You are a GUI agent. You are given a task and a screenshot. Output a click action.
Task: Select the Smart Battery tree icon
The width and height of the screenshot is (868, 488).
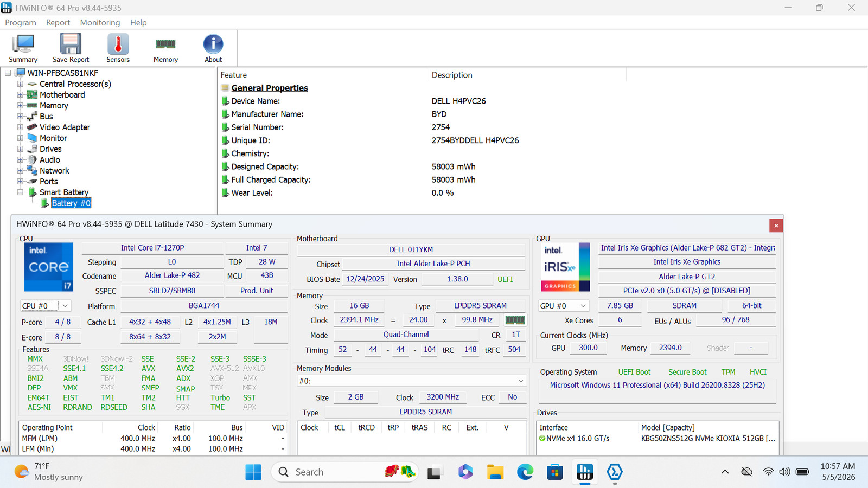click(32, 192)
